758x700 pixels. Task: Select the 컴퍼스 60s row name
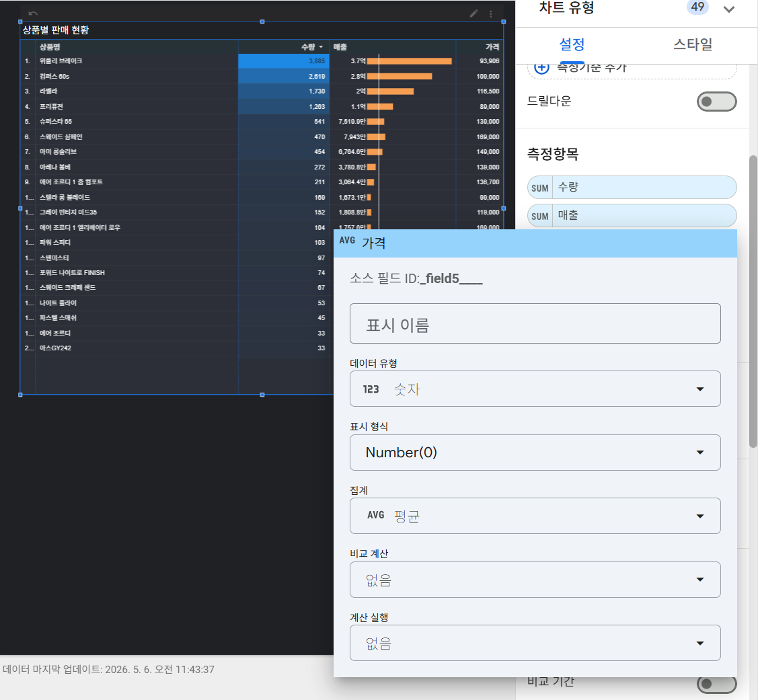(x=54, y=77)
